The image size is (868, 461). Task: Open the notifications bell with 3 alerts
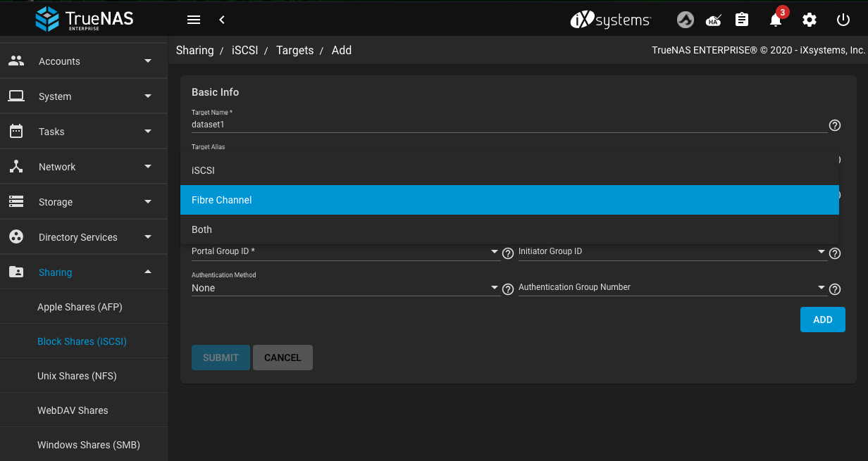pos(776,20)
